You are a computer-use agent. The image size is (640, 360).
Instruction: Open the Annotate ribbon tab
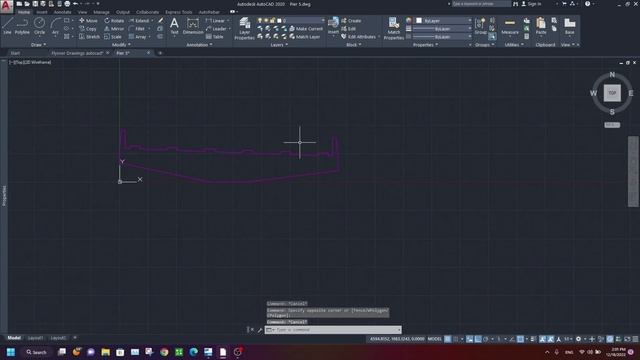click(62, 12)
